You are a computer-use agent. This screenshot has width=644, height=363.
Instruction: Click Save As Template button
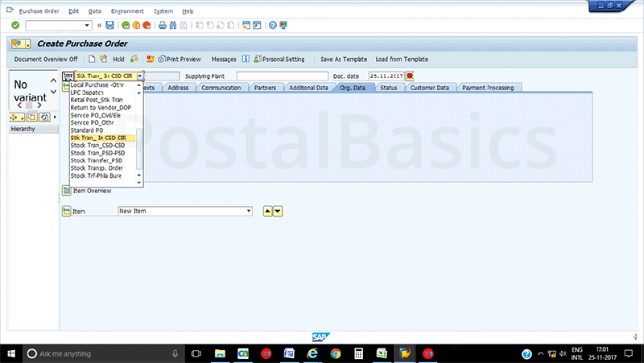(344, 59)
